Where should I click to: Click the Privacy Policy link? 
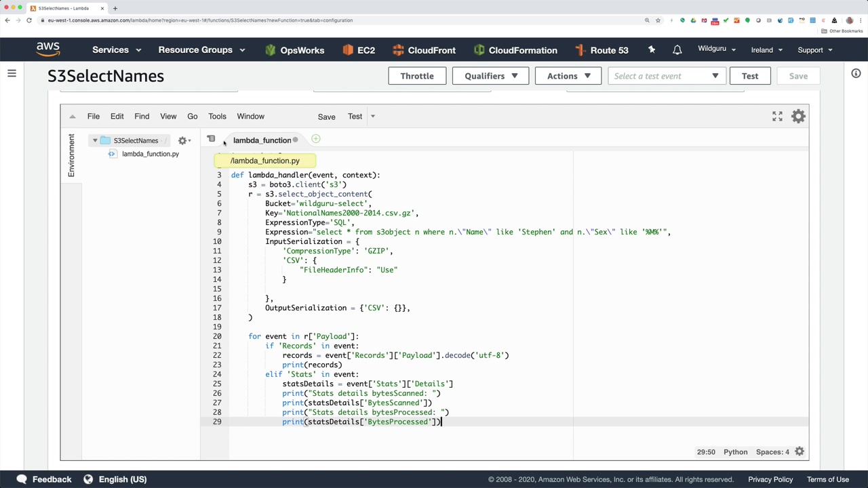point(770,479)
